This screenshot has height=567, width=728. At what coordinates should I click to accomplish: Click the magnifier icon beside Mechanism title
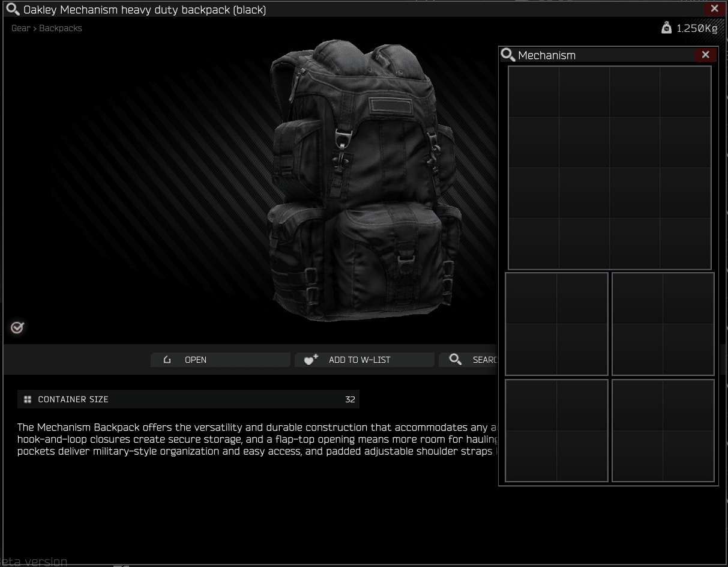508,55
